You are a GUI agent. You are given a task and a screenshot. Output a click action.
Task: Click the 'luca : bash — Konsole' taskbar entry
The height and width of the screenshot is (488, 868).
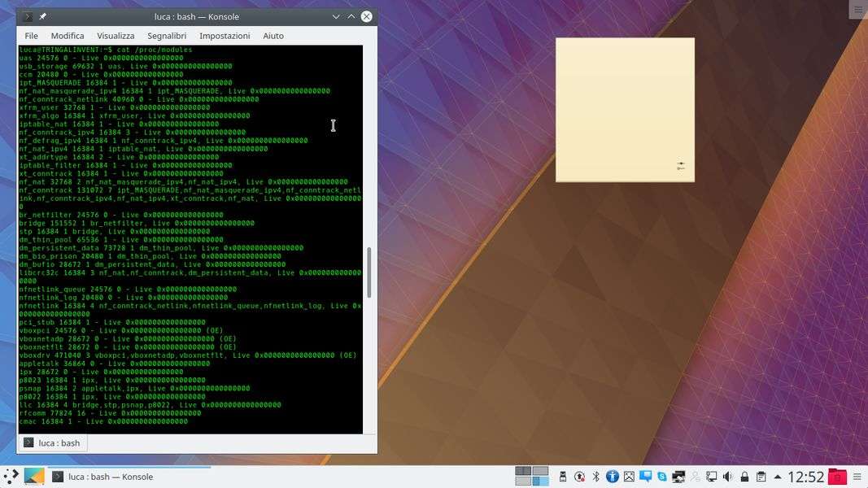click(103, 477)
